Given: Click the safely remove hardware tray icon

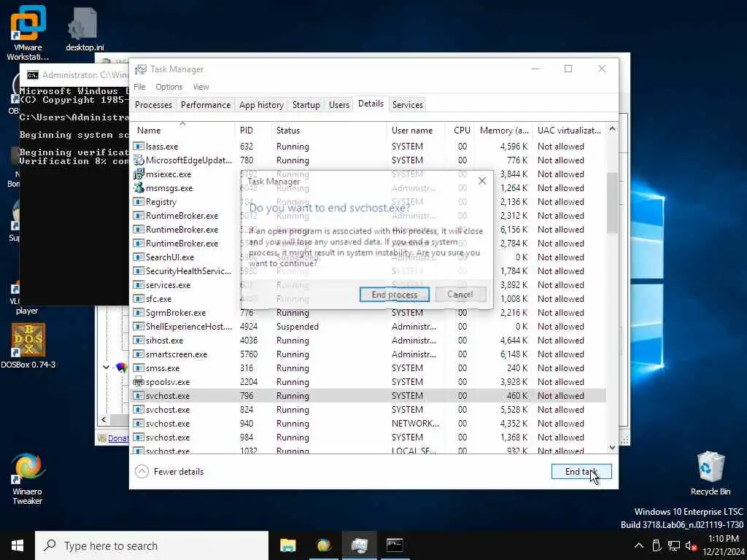Looking at the screenshot, I should click(656, 545).
